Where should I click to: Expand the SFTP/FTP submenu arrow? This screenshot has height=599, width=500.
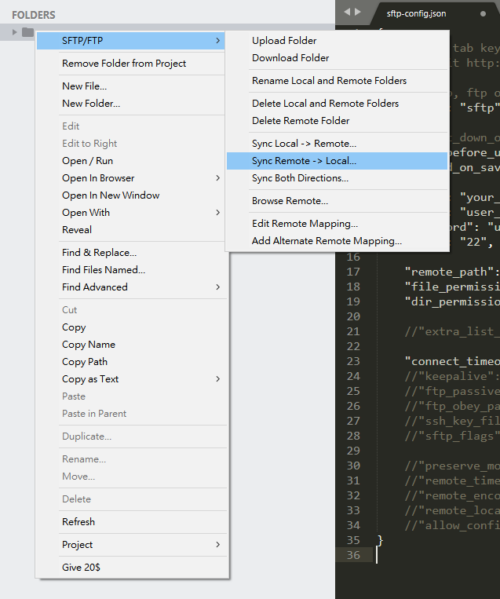click(218, 40)
